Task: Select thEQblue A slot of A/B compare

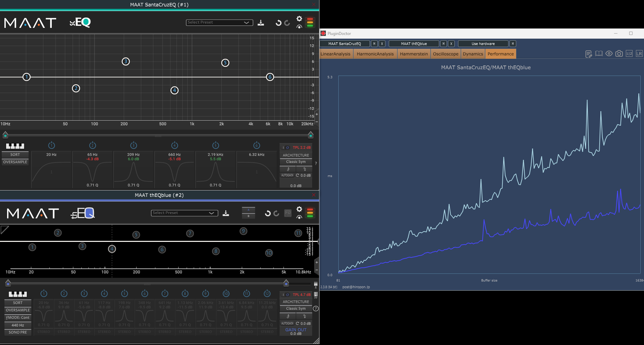Action: (249, 210)
